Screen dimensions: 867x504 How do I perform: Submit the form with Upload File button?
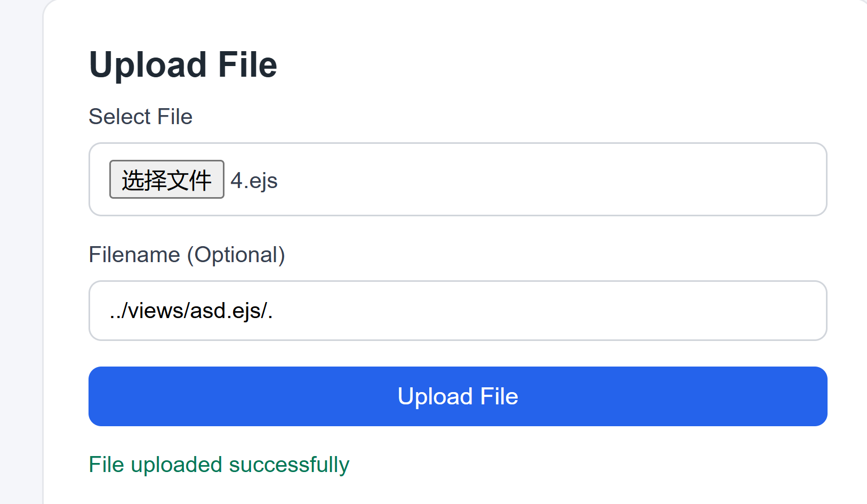click(x=457, y=396)
